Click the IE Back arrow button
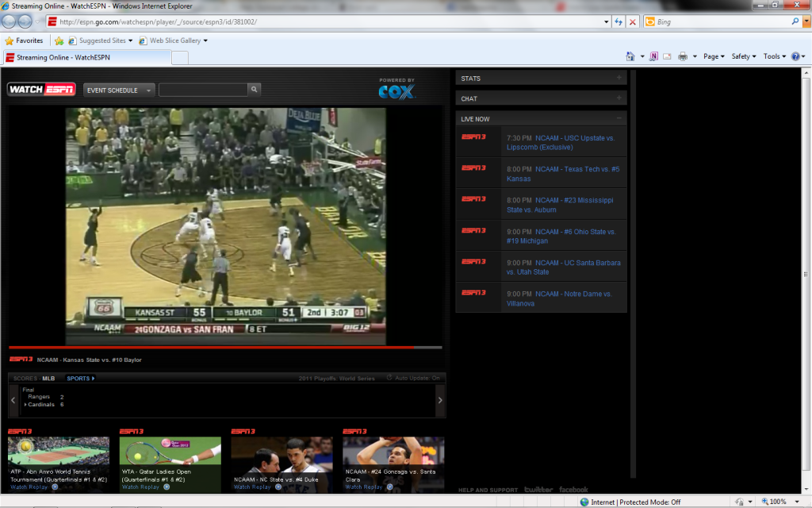Image resolution: width=812 pixels, height=508 pixels. [9, 21]
